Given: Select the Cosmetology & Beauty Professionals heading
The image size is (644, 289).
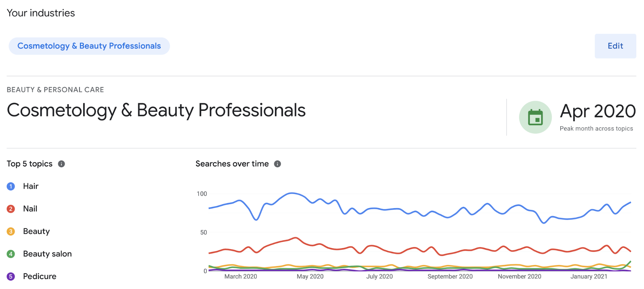Looking at the screenshot, I should pos(156,110).
